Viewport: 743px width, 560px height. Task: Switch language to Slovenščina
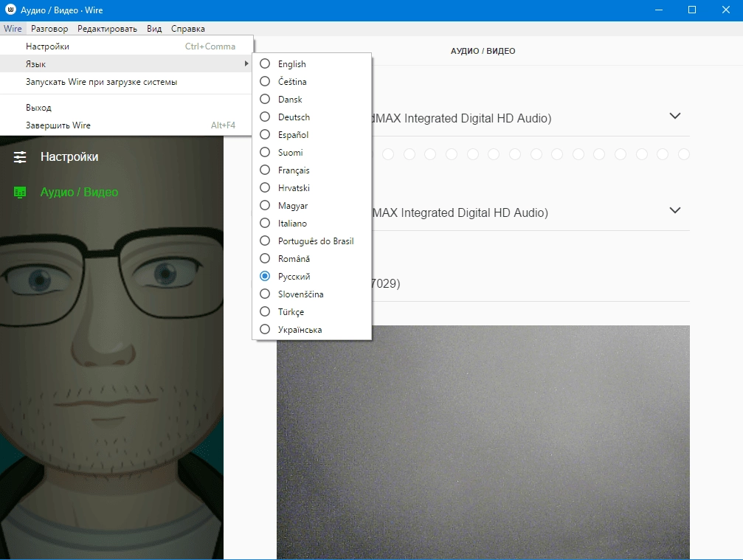coord(312,294)
